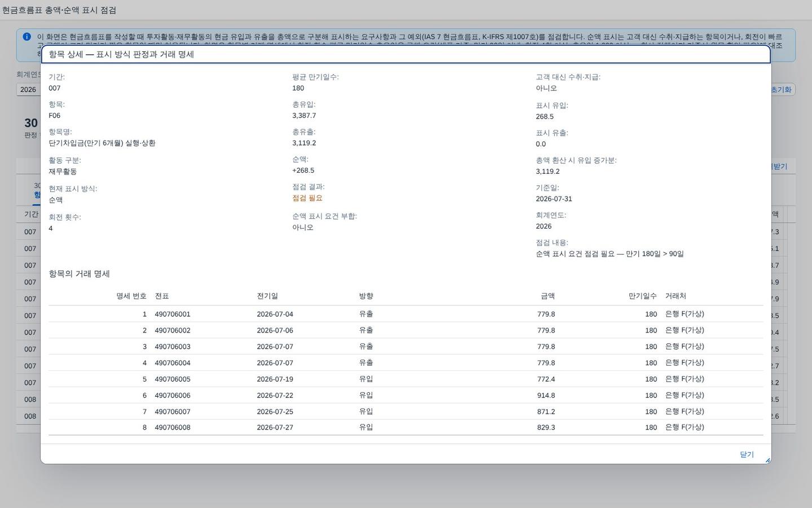Sort by the 명세 번호 column header
The width and height of the screenshot is (812, 508).
(x=131, y=296)
